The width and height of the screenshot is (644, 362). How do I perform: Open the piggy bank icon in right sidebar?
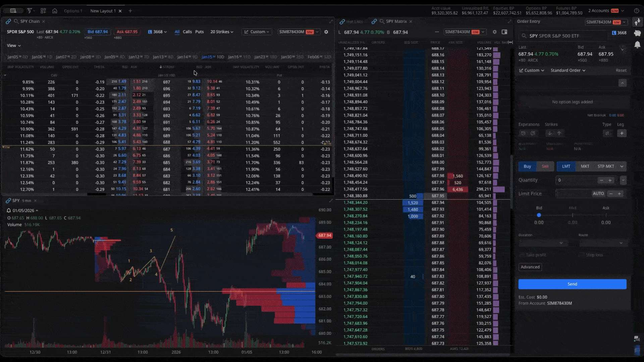pyautogui.click(x=637, y=33)
